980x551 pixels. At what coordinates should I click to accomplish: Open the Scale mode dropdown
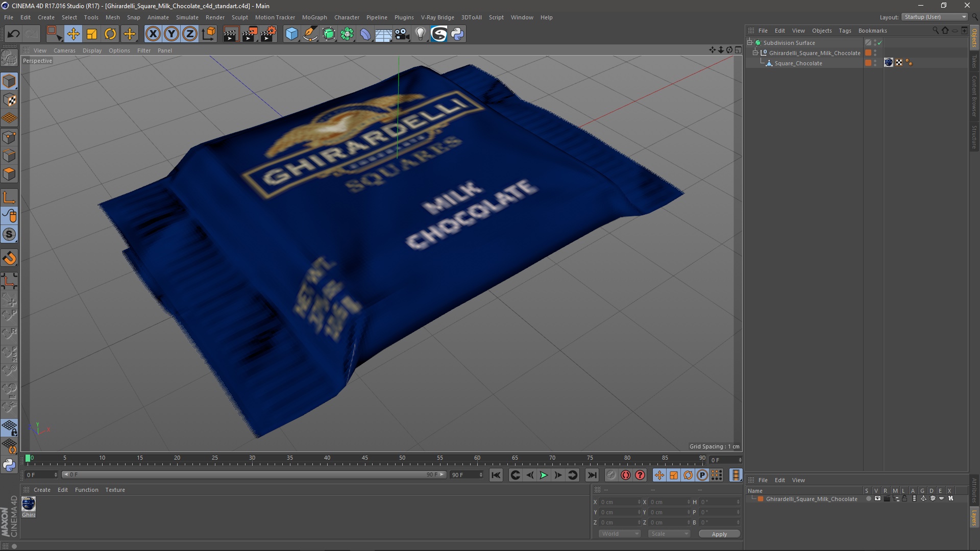pyautogui.click(x=669, y=534)
